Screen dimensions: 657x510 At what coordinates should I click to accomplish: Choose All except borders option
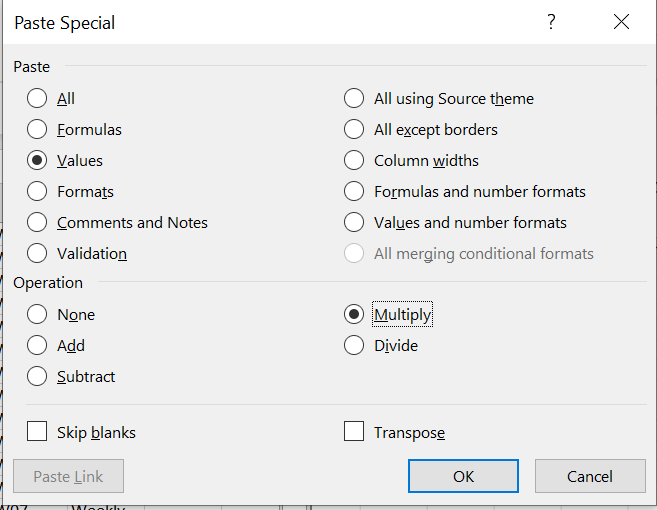[354, 129]
